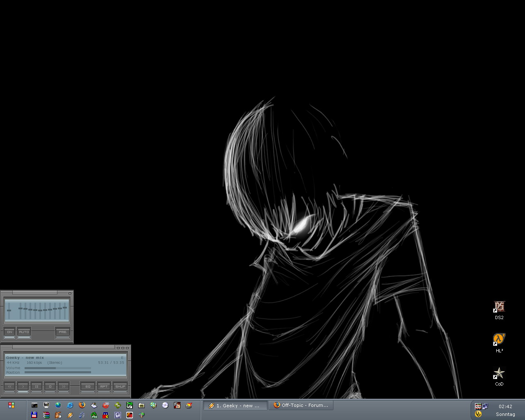Launch eMule donkey icon in quick launch
The width and height of the screenshot is (525, 420).
[x=58, y=415]
